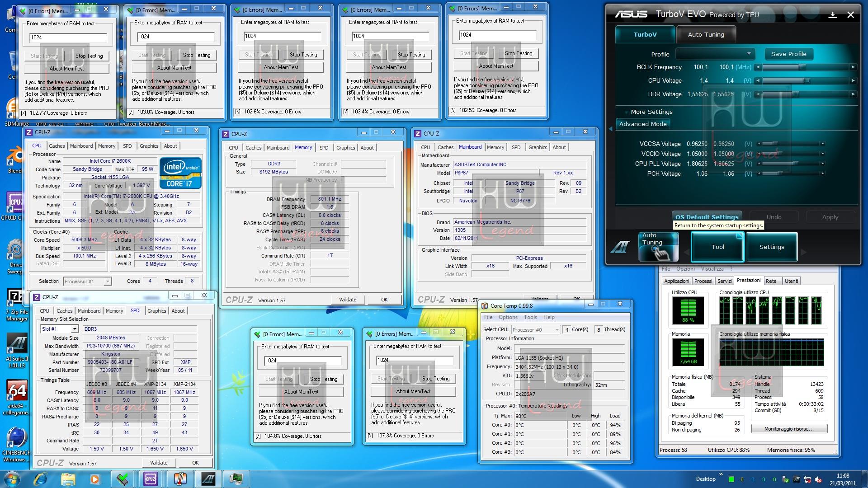
Task: Expand hidden taskbar toolbar chevron near Desktop
Action: 721,474
